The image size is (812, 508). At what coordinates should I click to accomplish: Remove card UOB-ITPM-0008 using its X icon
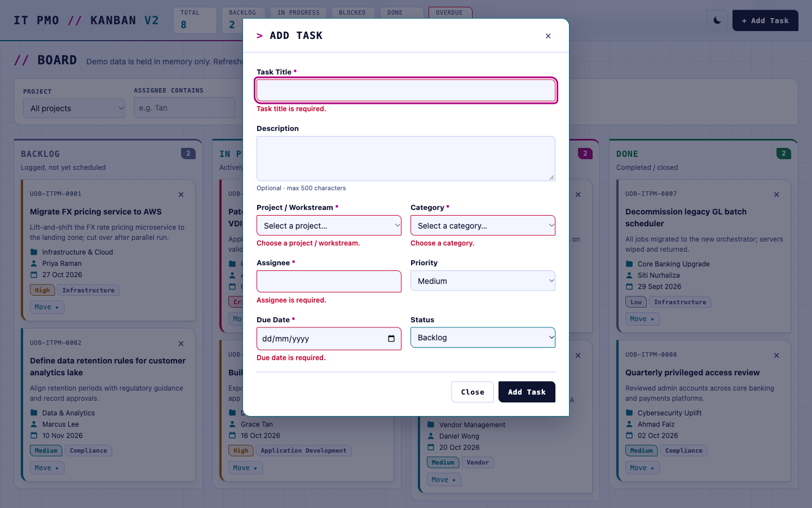click(x=776, y=356)
